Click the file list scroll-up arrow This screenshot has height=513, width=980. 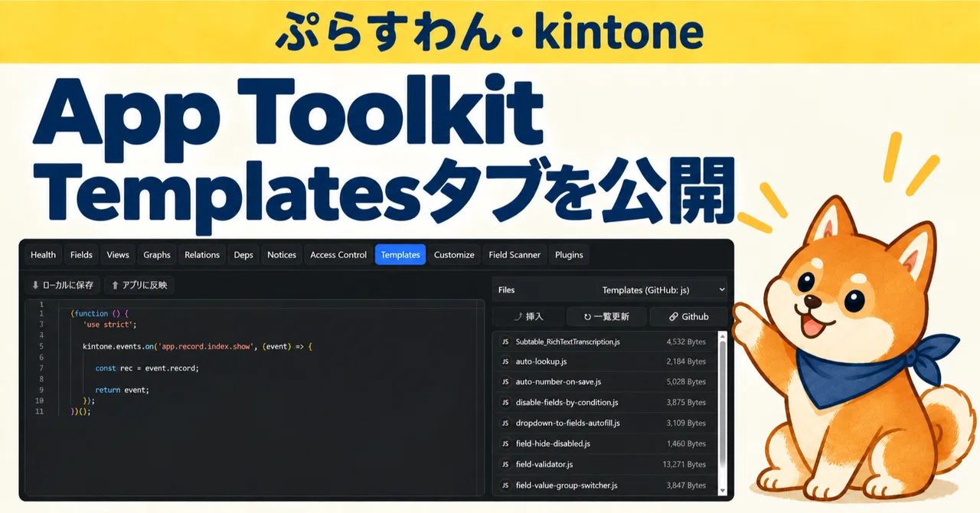(723, 335)
